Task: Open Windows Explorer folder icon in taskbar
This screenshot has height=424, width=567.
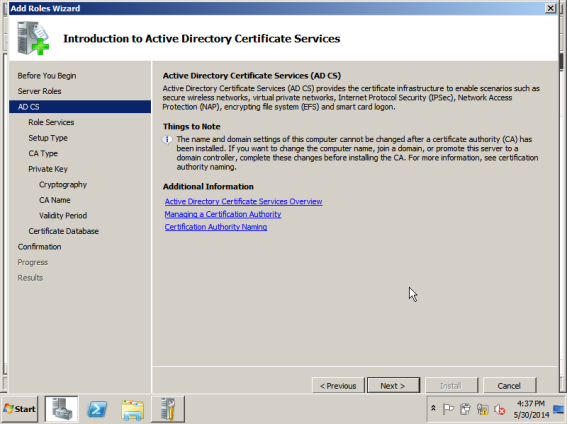Action: pyautogui.click(x=133, y=410)
